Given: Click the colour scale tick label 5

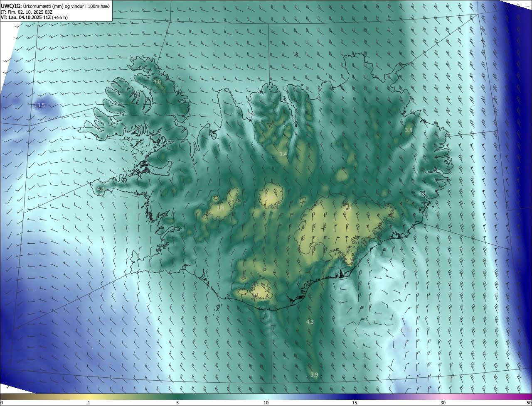Looking at the screenshot, I should [x=177, y=403].
